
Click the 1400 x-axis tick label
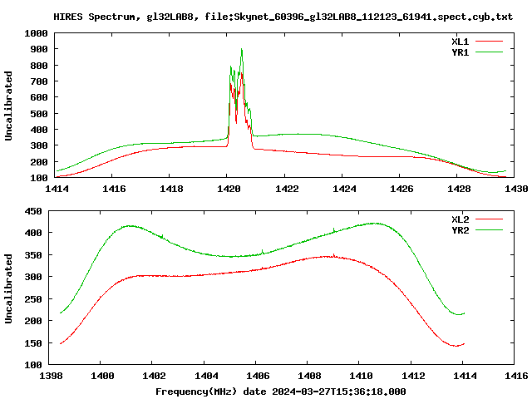(102, 376)
